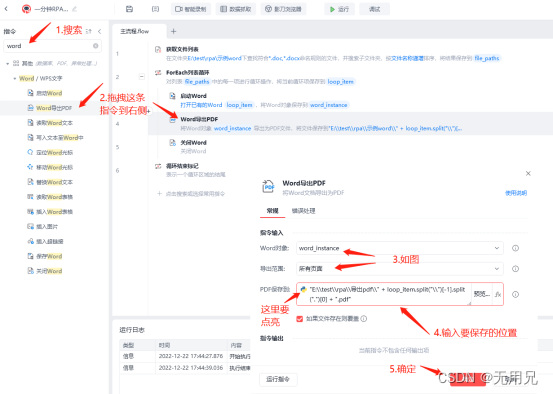Click 运行指令 button in dialog
The image size is (553, 394).
coord(278,379)
